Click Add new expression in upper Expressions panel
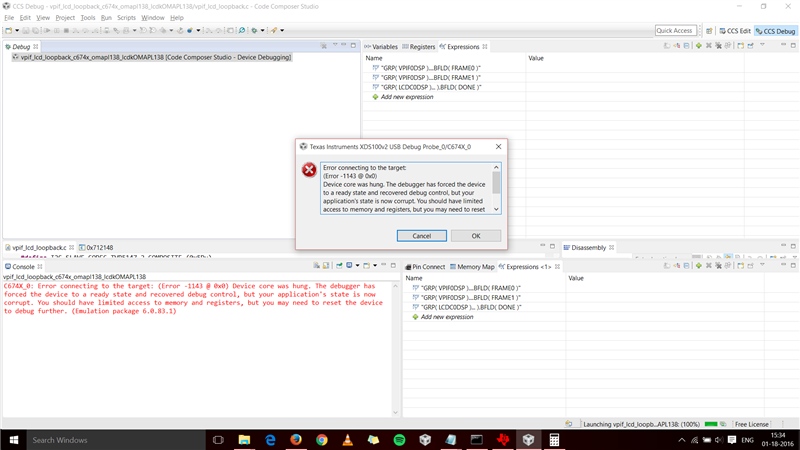This screenshot has width=800, height=450. pyautogui.click(x=407, y=97)
